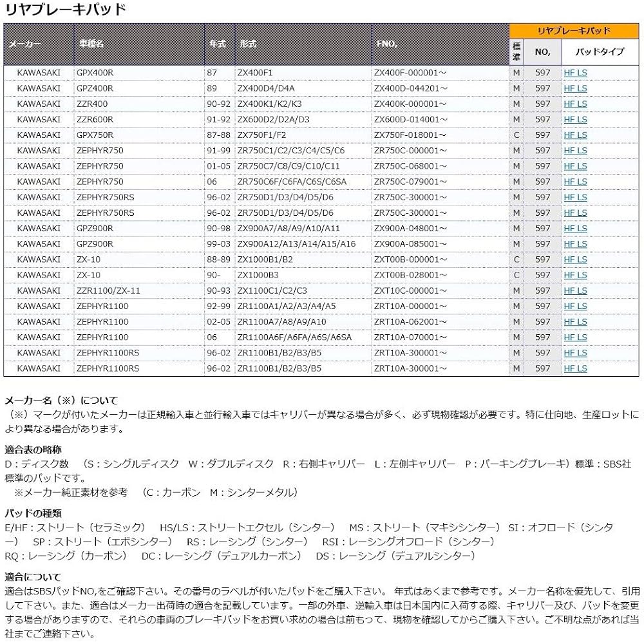This screenshot has width=644, height=644.
Task: Click frame number ZX400D-044201~
Action: pos(410,89)
